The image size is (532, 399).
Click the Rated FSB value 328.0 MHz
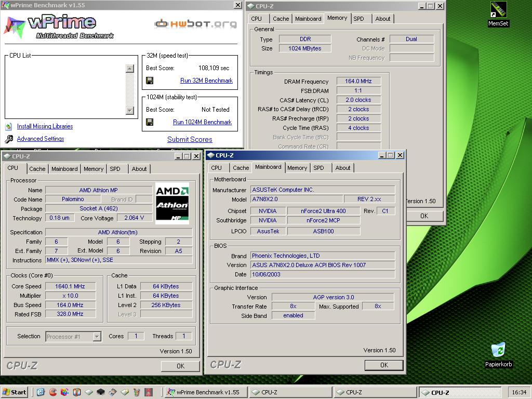tap(70, 314)
